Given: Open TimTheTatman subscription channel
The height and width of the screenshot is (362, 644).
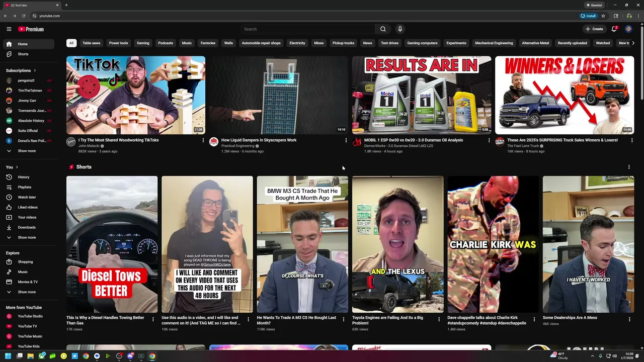Looking at the screenshot, I should (x=28, y=90).
